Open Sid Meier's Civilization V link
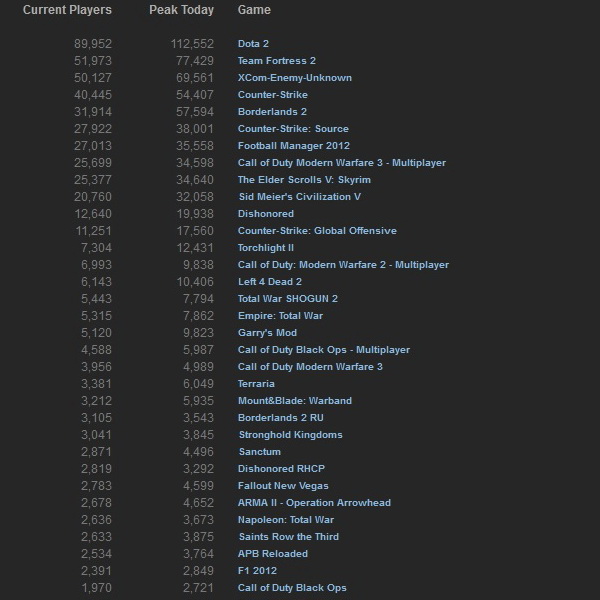Screen dimensions: 600x600 (299, 197)
